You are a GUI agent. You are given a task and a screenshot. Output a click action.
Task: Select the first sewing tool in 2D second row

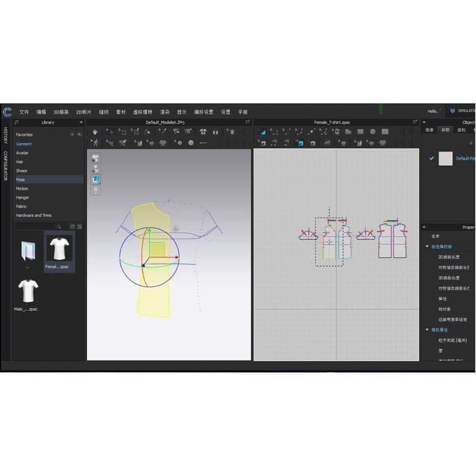click(x=262, y=143)
